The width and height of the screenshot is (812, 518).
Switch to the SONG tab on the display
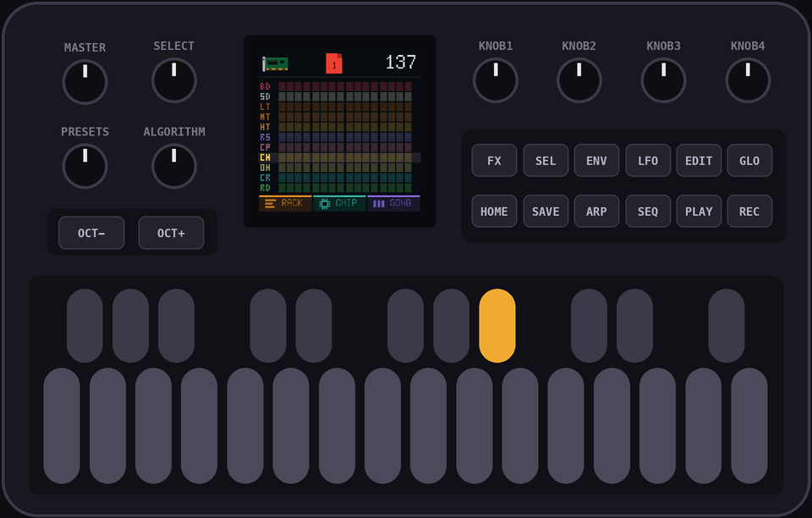[393, 203]
